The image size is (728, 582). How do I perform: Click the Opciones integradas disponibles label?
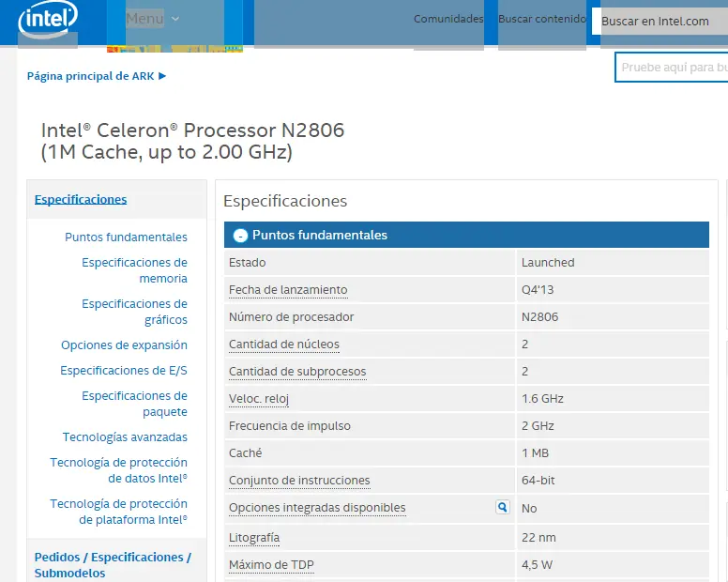pos(317,508)
